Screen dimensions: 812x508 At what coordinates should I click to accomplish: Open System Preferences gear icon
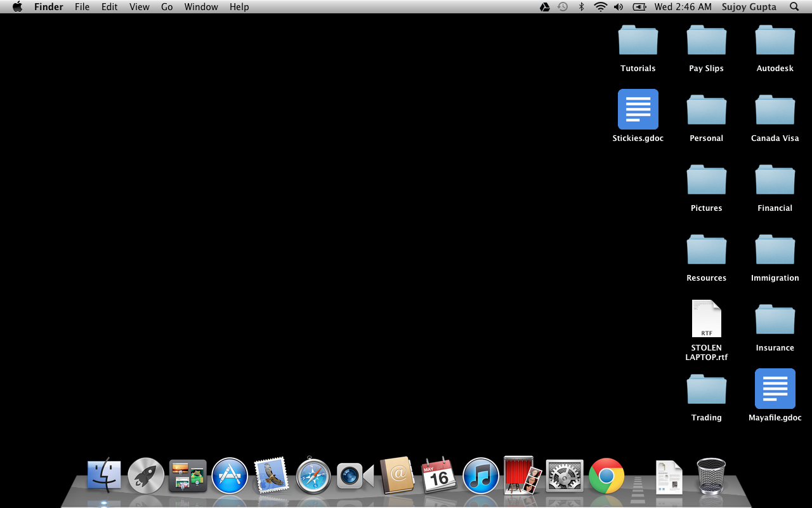click(564, 476)
